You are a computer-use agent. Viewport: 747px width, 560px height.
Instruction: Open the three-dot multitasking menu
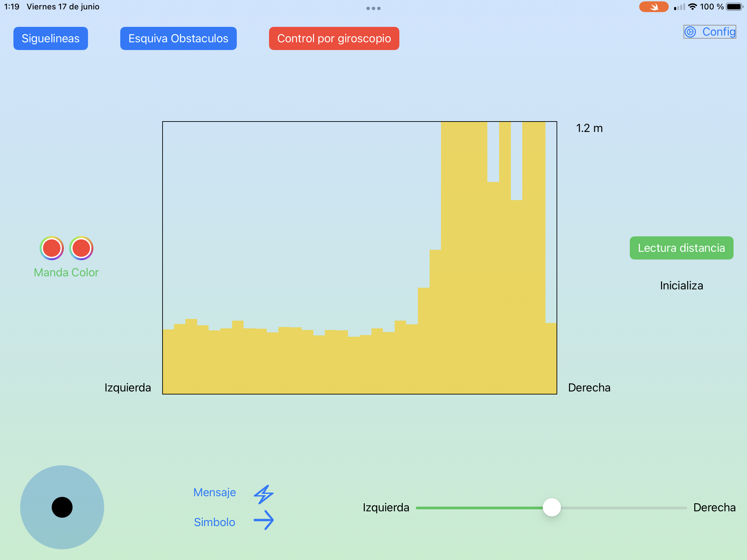tap(373, 8)
